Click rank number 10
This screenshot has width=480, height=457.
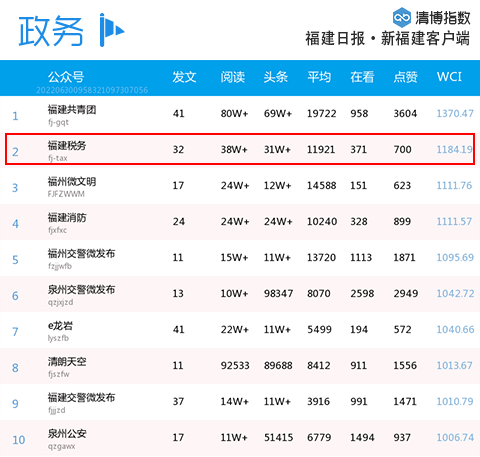[19, 440]
